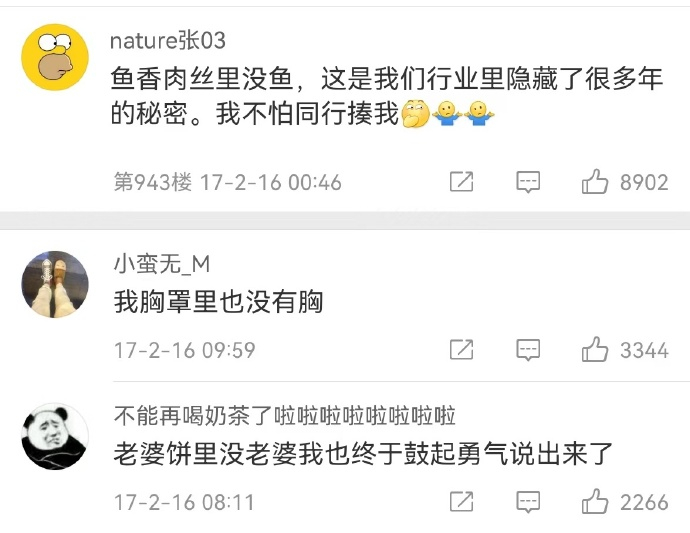Share nature张03's comment via share icon
Screen dimensions: 690x533
coord(462,182)
